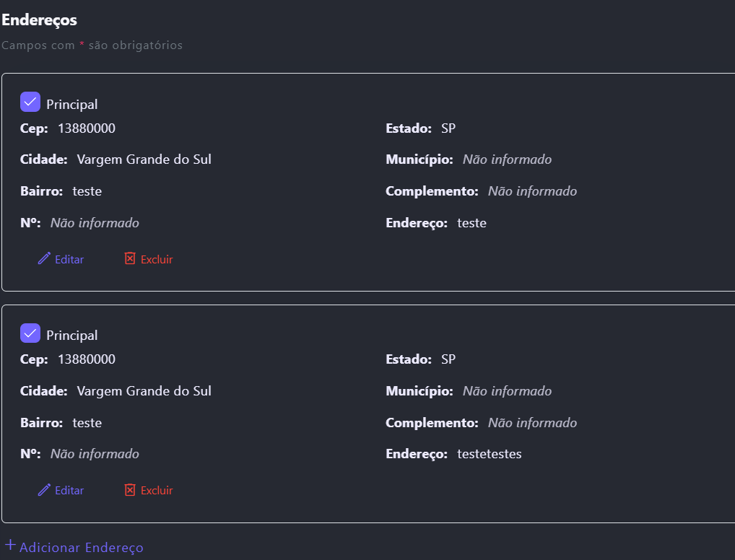Click the red delete icon in the first address card
Viewport: 735px width, 560px height.
point(130,258)
